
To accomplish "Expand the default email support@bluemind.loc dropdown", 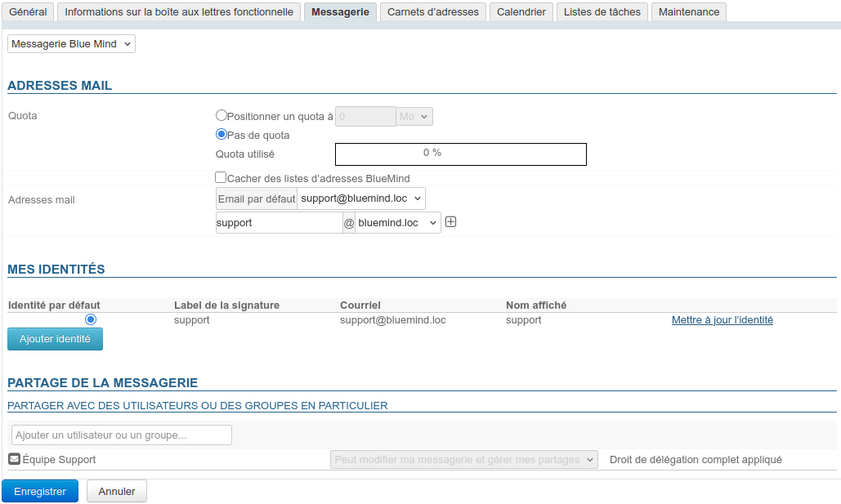I will (360, 198).
